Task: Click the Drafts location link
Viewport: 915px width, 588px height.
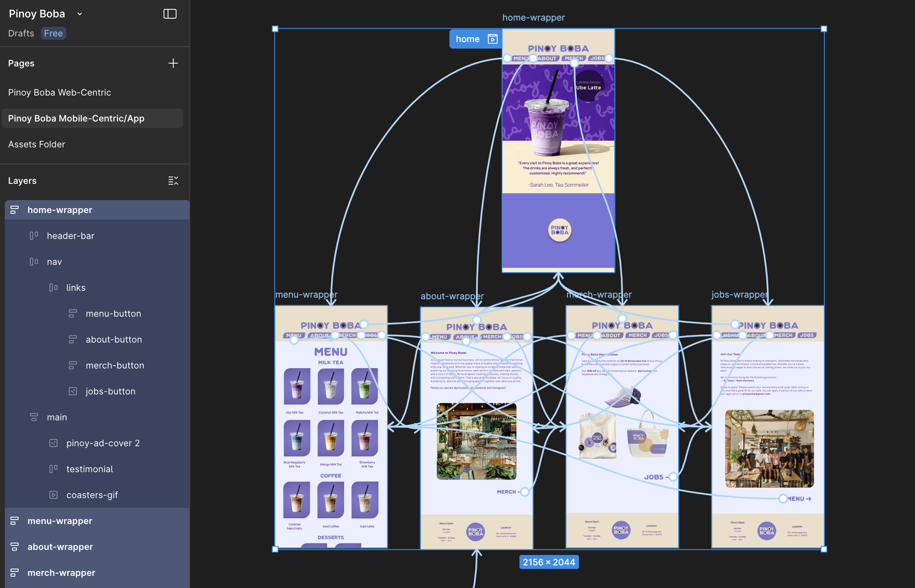Action: pos(21,33)
